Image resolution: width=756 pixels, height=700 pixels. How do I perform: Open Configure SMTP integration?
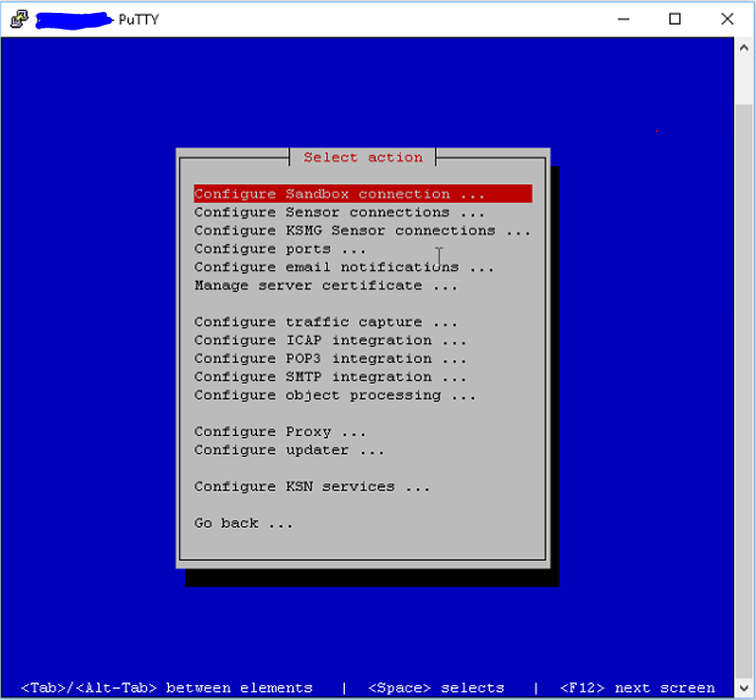330,377
